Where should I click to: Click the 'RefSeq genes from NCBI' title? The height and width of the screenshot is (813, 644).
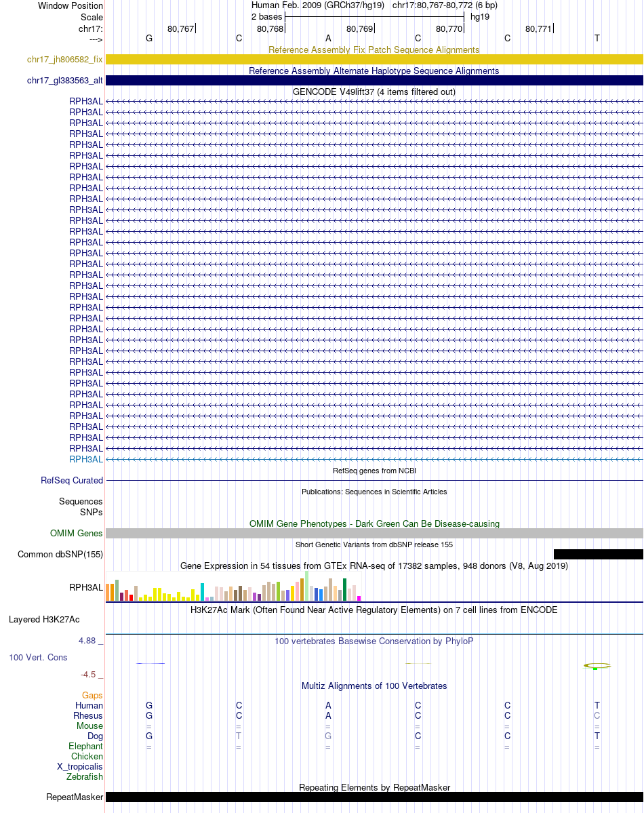click(374, 471)
